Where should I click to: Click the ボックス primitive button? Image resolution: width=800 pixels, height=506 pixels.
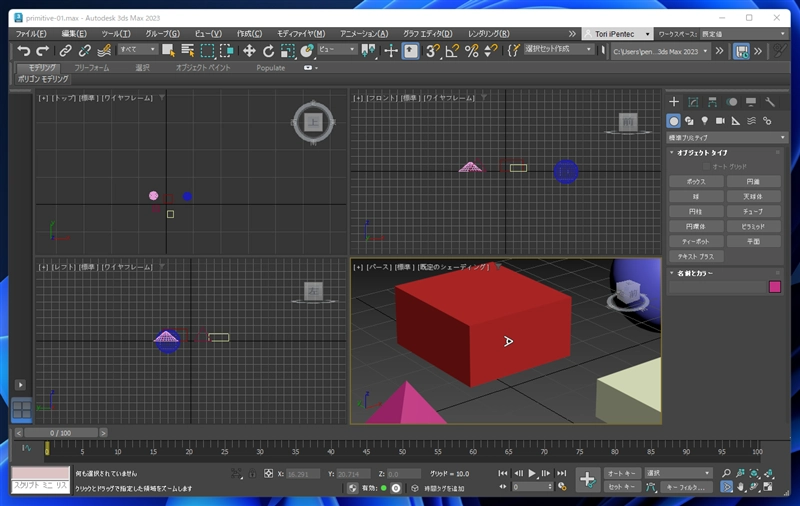click(696, 182)
